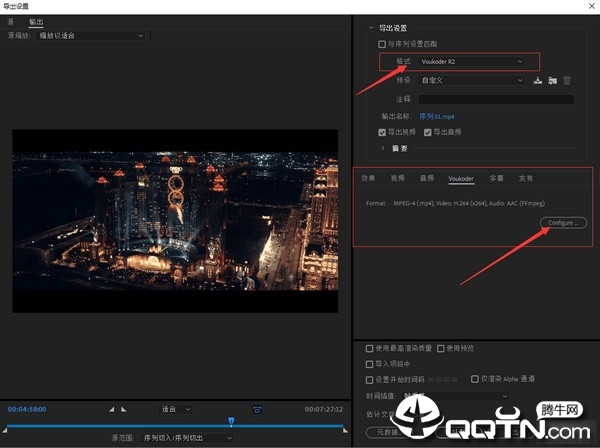Screen dimensions: 600x448
Task: Open the Preset dropdown showing custom
Action: (472, 80)
